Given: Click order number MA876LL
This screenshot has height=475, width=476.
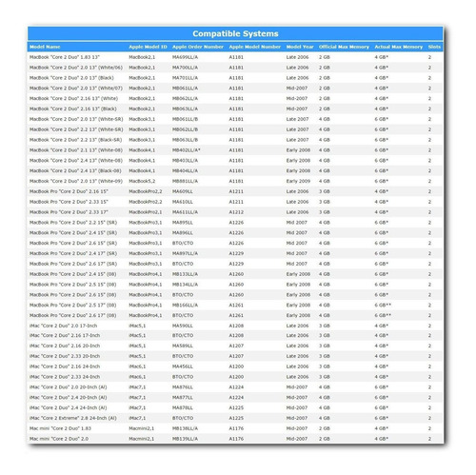Looking at the screenshot, I should tap(183, 387).
